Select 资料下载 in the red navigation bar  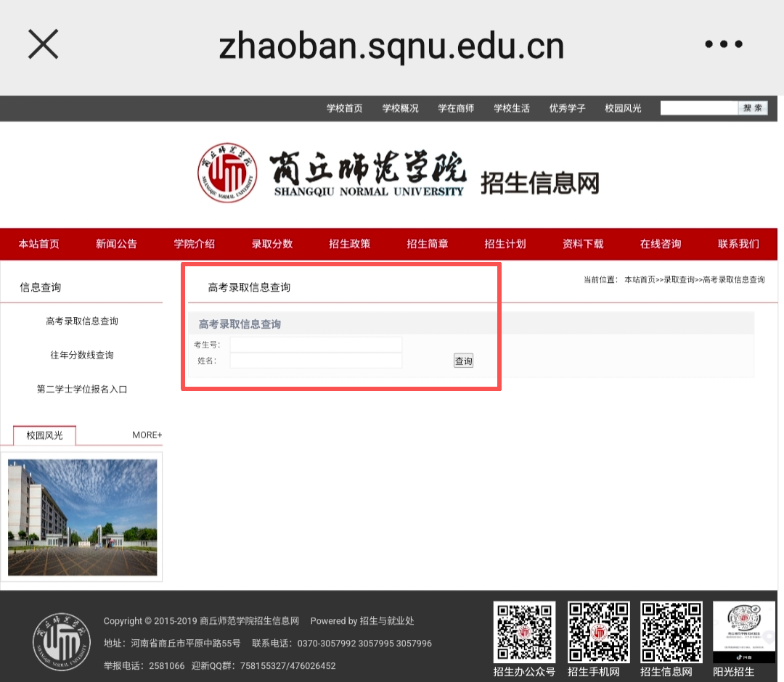tap(583, 244)
